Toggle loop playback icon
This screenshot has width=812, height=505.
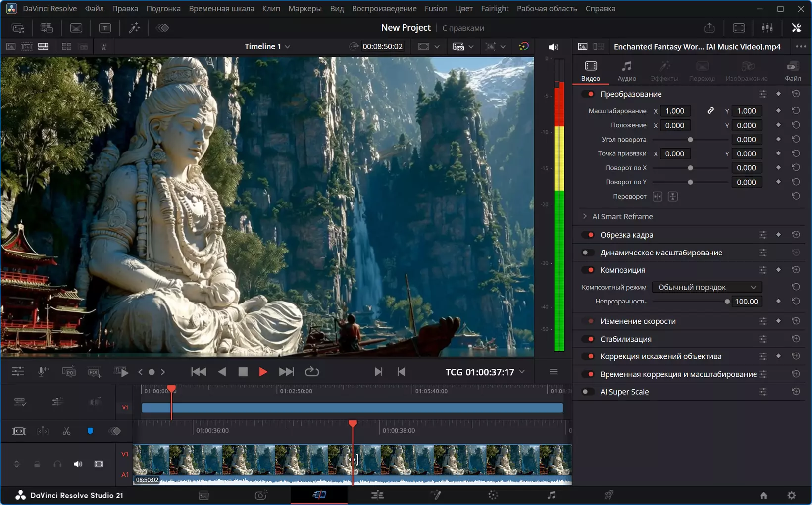pos(312,371)
